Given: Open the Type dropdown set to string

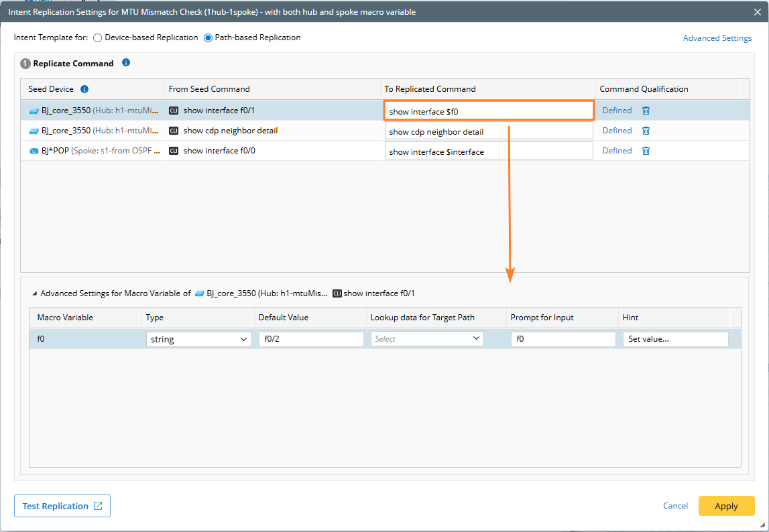Looking at the screenshot, I should (198, 340).
